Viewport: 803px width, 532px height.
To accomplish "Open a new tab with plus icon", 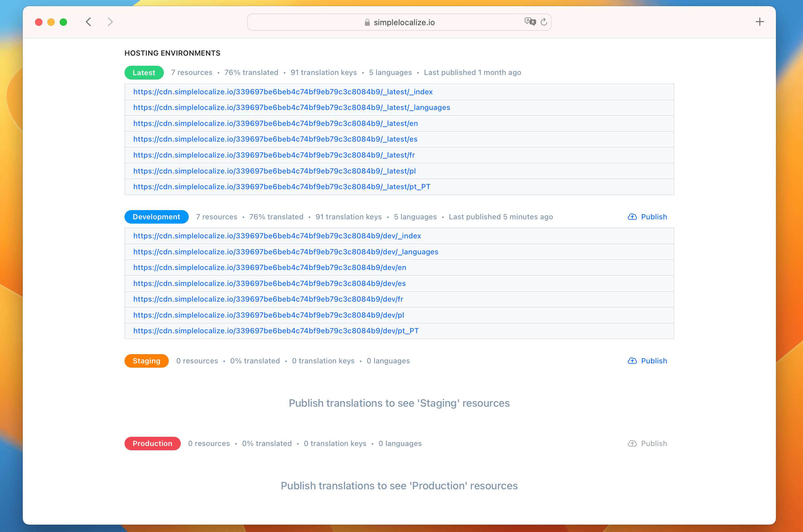I will [760, 22].
